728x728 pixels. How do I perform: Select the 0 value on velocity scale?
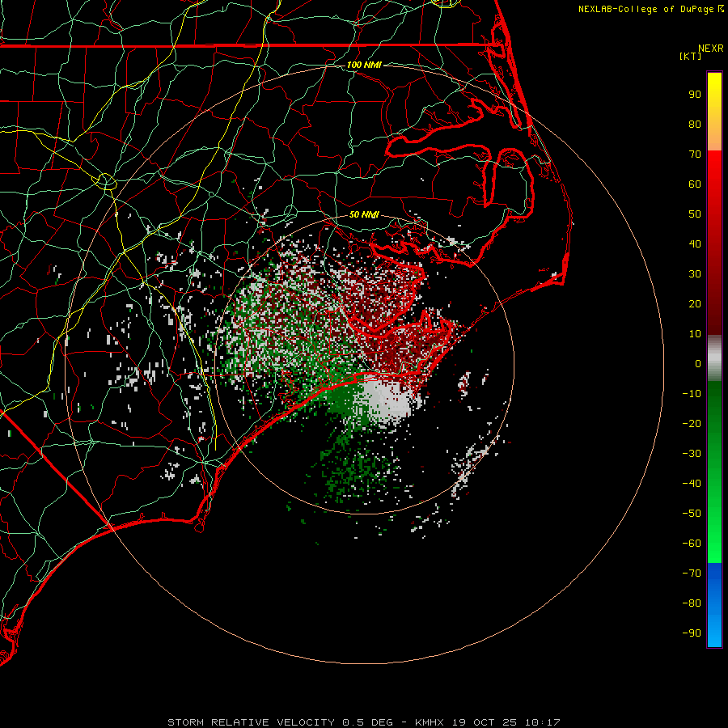(x=698, y=364)
